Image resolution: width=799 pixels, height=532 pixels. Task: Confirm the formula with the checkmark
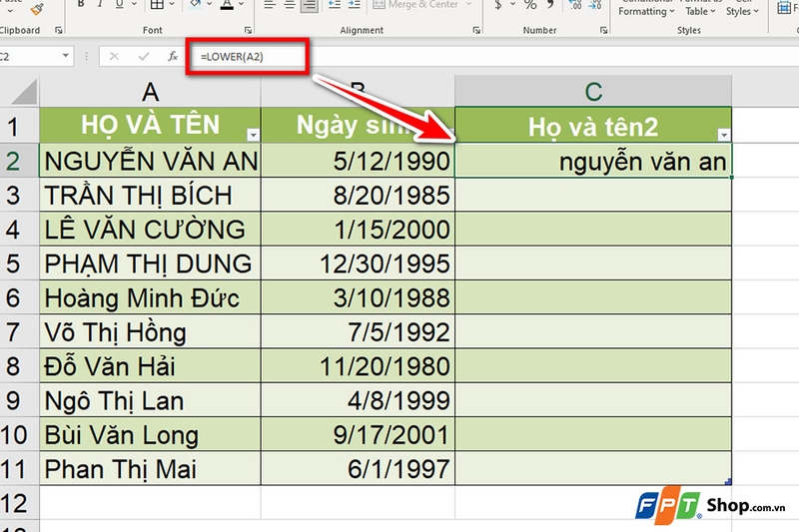144,57
